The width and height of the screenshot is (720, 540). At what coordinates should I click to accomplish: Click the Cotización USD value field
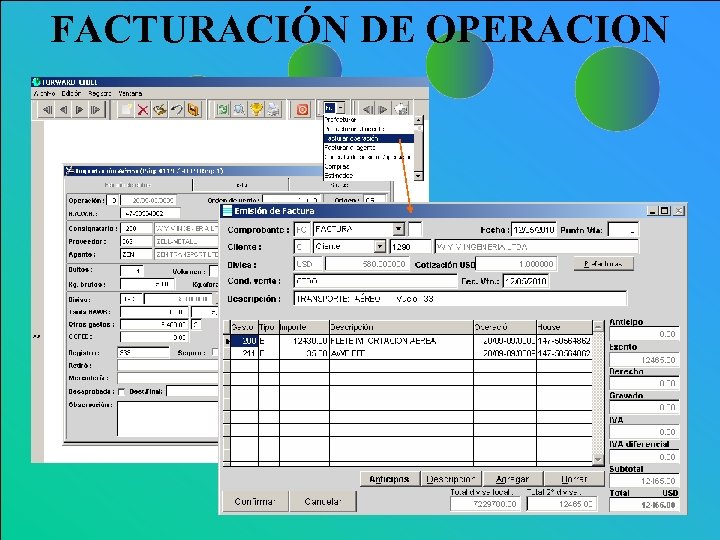[516, 264]
